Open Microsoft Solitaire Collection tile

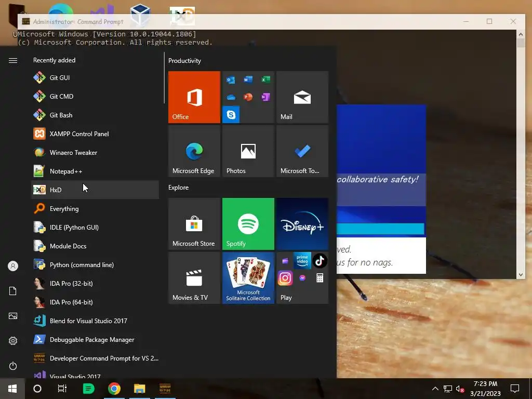click(x=248, y=278)
